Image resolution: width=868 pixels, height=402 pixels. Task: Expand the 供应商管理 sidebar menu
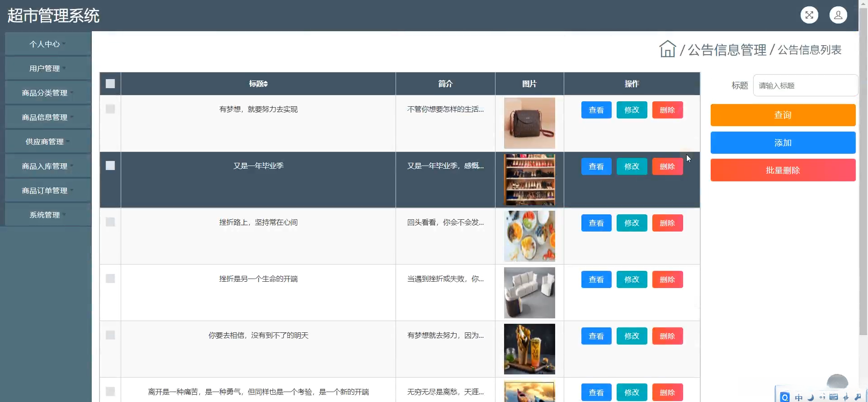click(x=48, y=142)
